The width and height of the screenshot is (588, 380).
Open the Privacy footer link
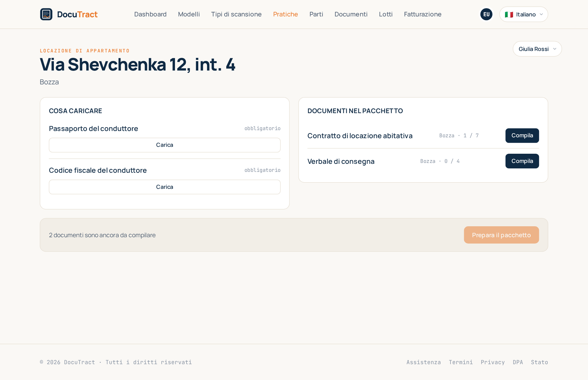point(493,362)
